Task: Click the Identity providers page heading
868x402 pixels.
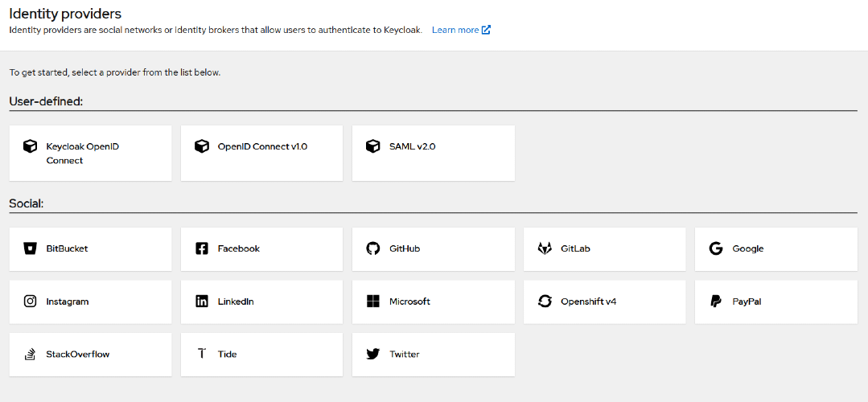Action: coord(65,12)
